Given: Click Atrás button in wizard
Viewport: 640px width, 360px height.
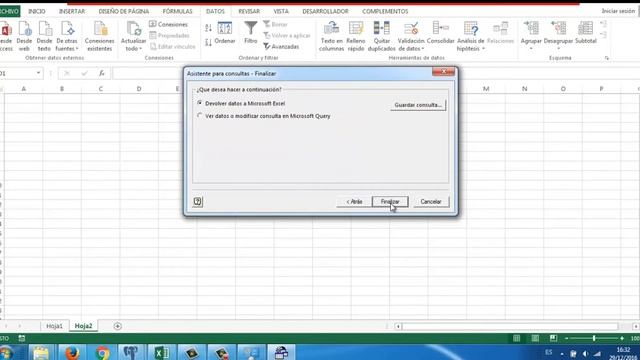Looking at the screenshot, I should (354, 202).
